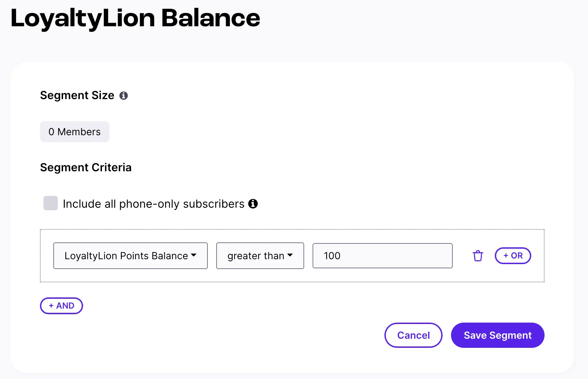Toggle the phone-only subscribers checkbox off again

tap(50, 203)
